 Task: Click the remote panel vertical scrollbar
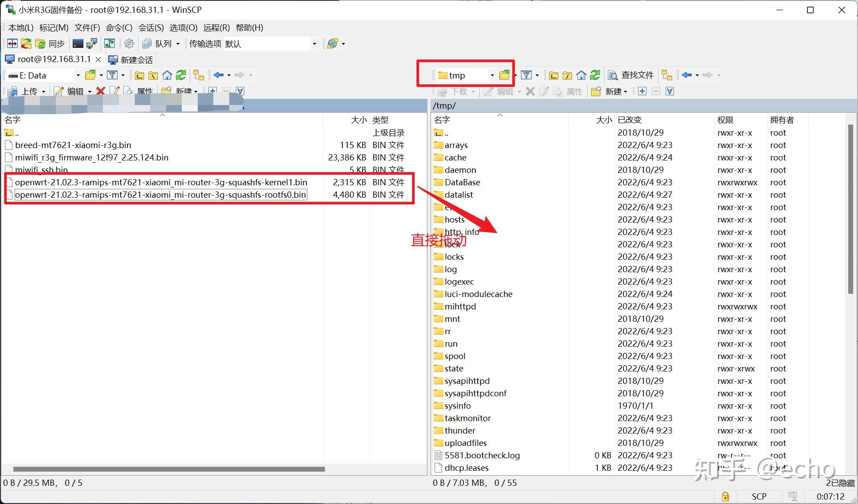point(850,208)
